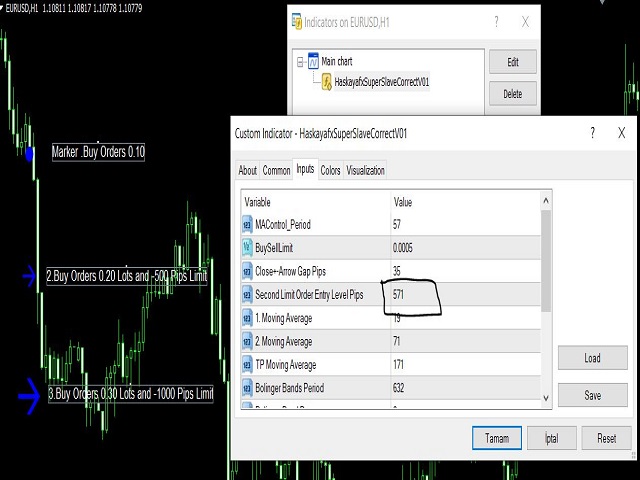640x480 pixels.
Task: Select the Inputs tab
Action: [305, 169]
